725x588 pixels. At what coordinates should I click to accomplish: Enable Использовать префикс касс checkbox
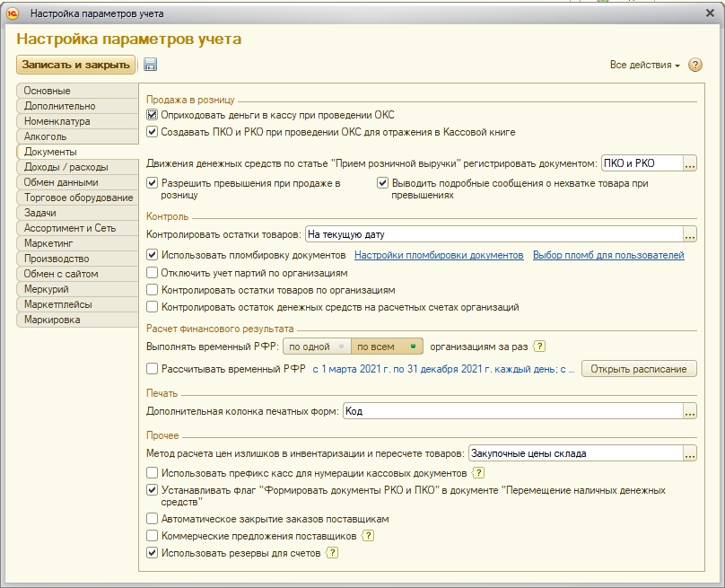(x=152, y=473)
